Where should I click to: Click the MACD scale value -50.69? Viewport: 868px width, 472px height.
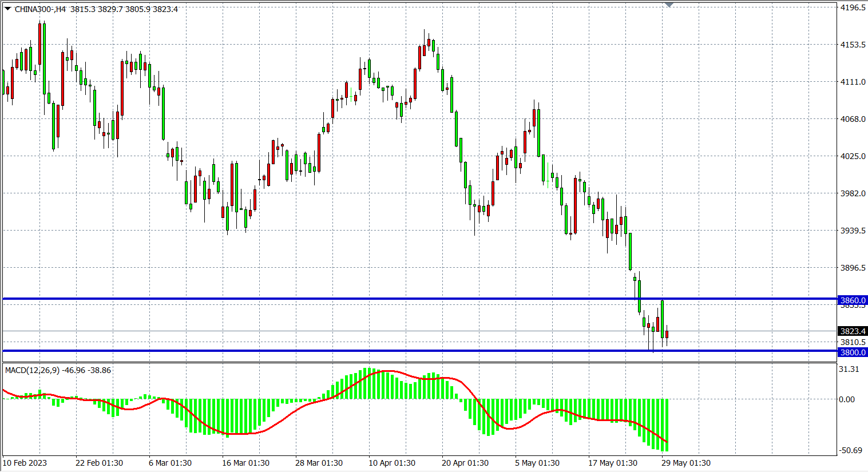pos(850,450)
